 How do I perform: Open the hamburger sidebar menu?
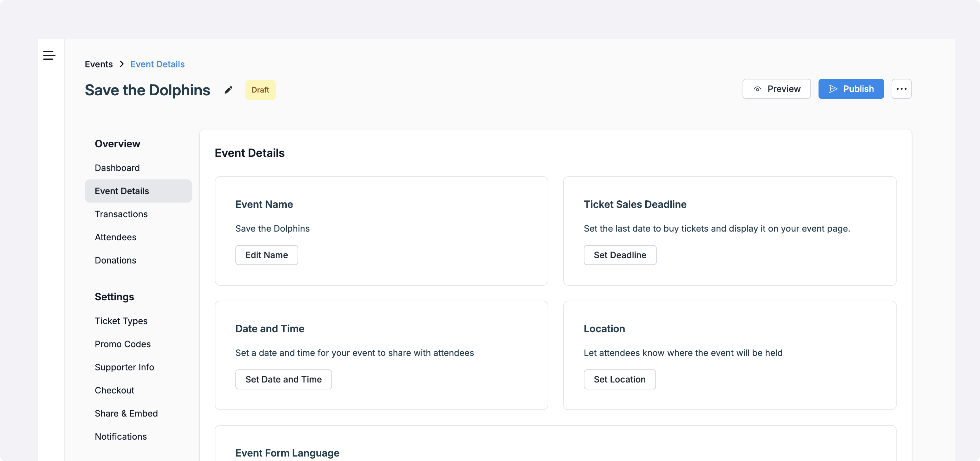coord(49,56)
